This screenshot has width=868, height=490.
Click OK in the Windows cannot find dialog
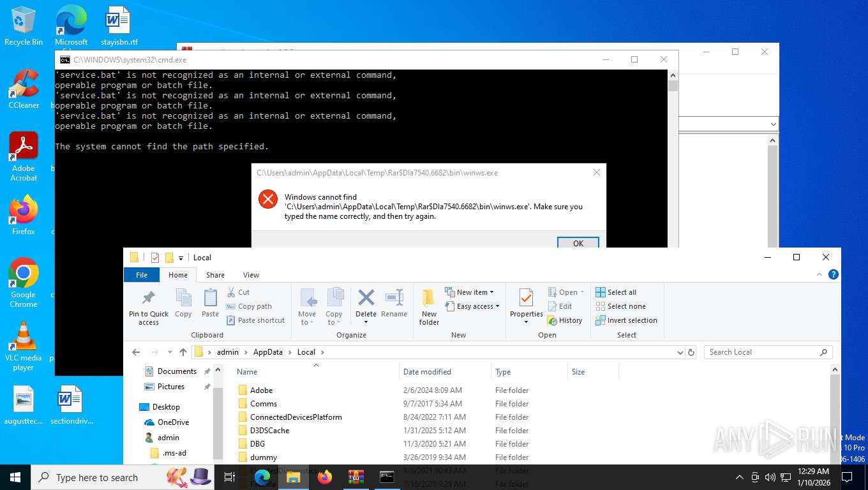(578, 243)
